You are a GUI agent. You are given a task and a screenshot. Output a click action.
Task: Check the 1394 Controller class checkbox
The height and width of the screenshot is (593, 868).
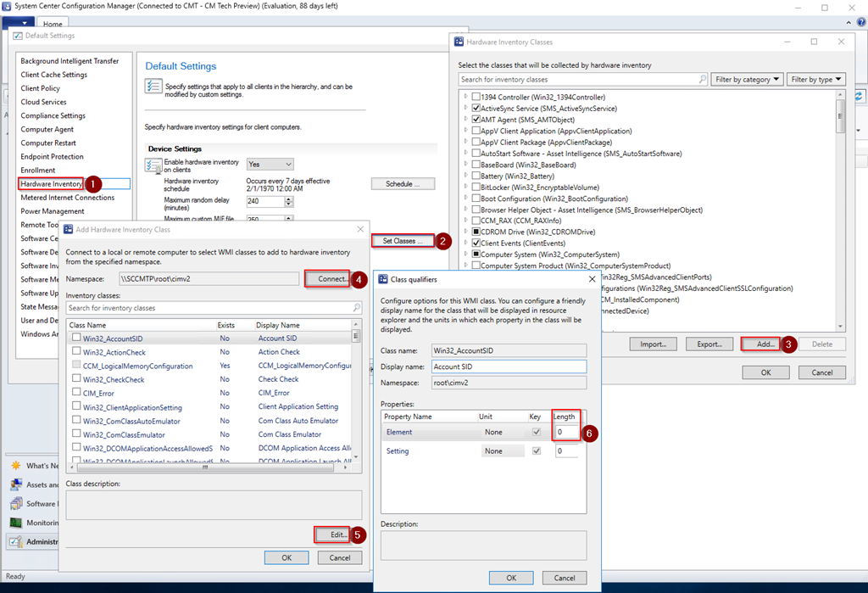(476, 98)
